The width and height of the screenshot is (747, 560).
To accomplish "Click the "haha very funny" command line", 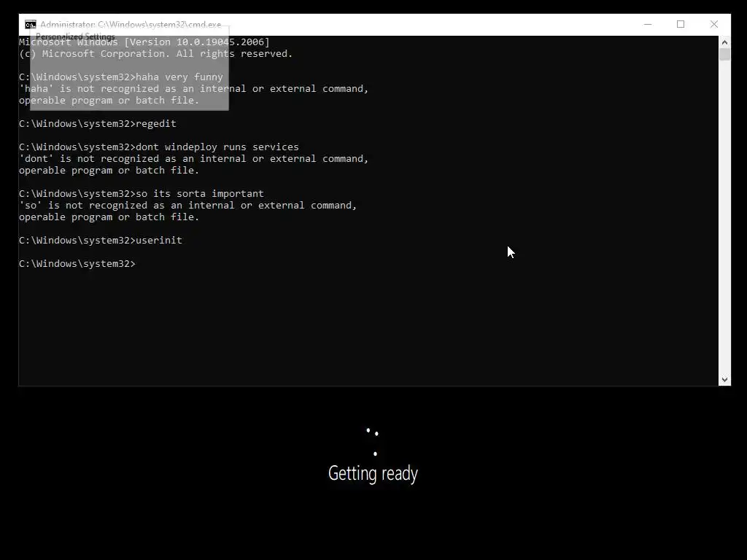I will 121,77.
